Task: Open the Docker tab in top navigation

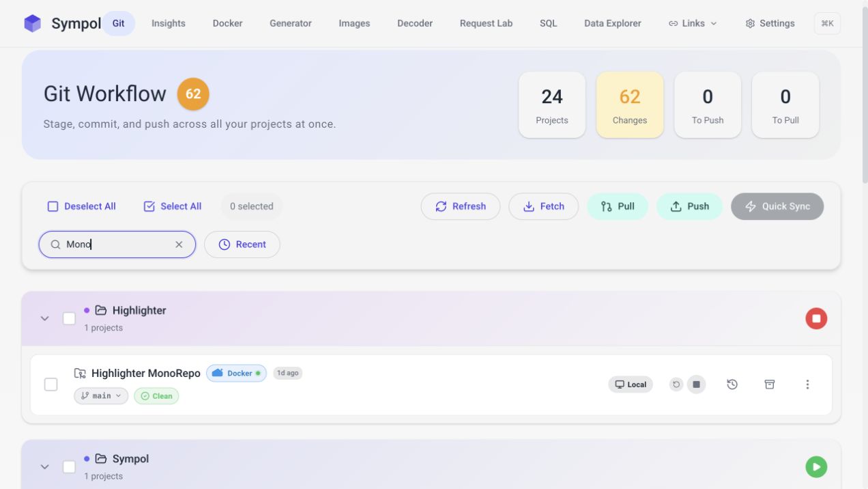Action: pos(227,23)
